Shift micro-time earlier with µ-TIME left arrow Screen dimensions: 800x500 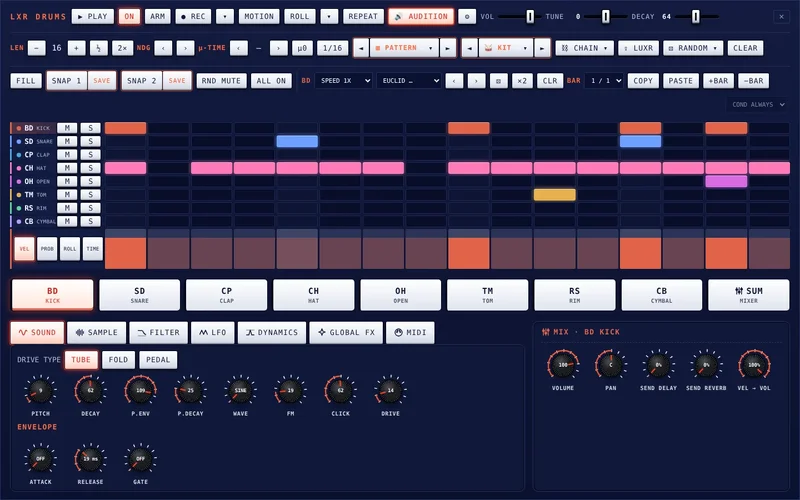[x=239, y=48]
